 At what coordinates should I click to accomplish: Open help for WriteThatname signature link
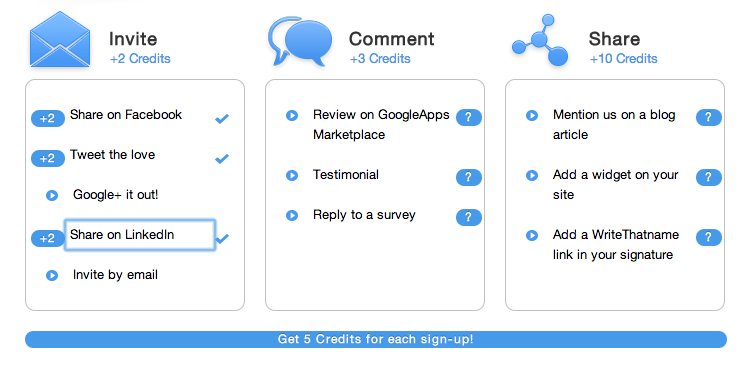click(708, 237)
